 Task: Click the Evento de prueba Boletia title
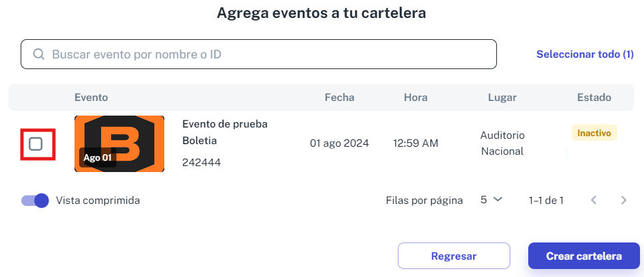225,133
